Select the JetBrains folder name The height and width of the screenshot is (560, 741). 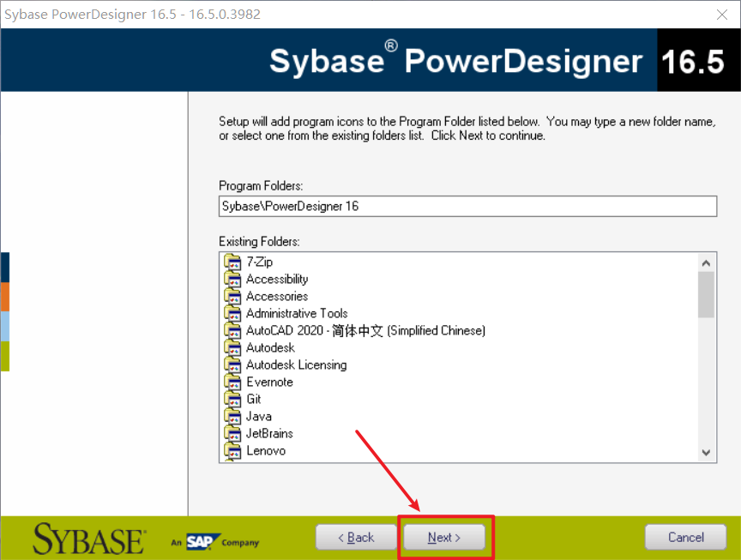[x=269, y=433]
